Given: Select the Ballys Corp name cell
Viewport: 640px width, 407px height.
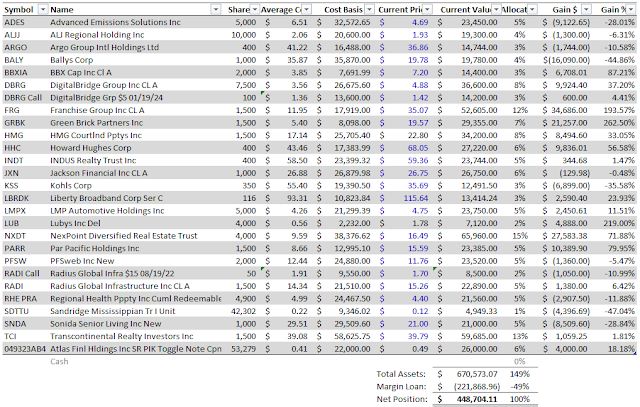Looking at the screenshot, I should (x=71, y=60).
